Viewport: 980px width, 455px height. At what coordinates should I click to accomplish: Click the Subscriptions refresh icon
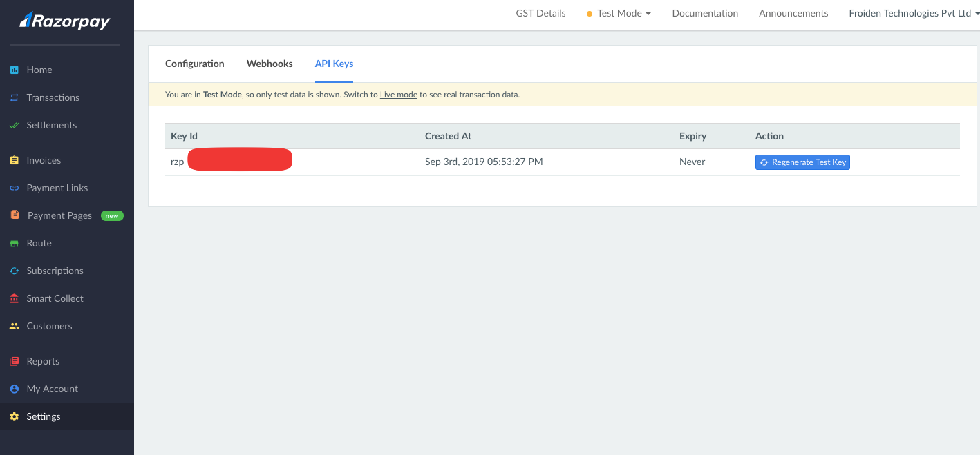coord(14,271)
